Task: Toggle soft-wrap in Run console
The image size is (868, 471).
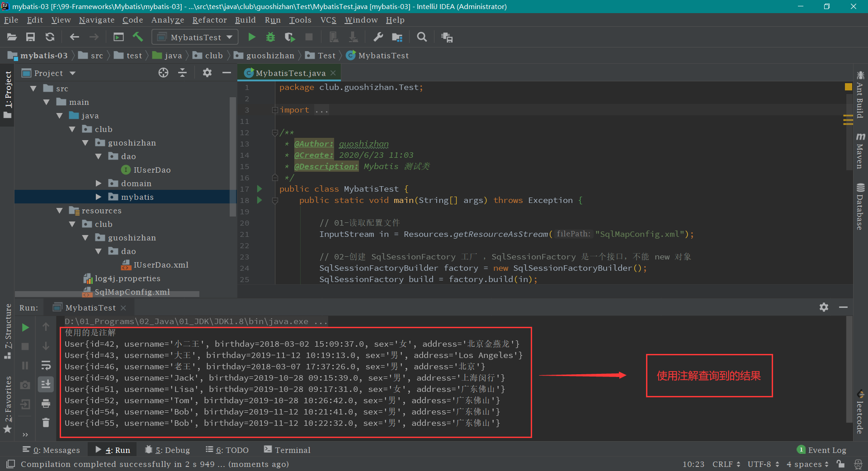Action: (46, 365)
